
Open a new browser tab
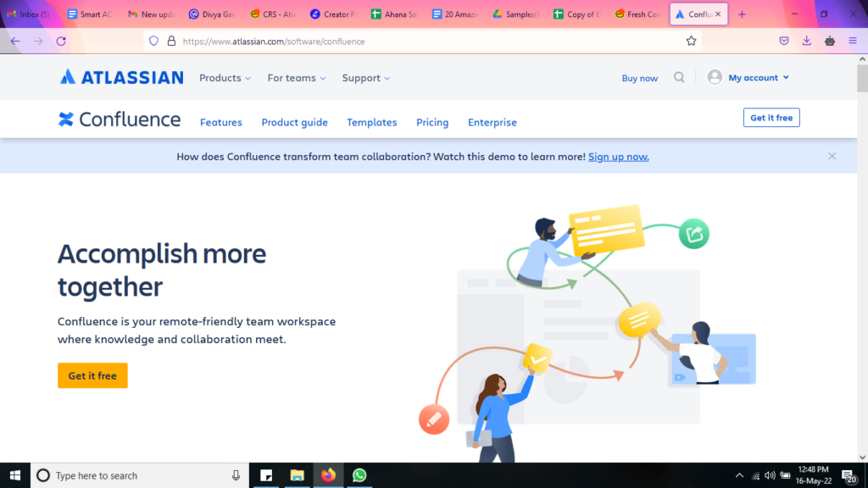[x=742, y=14]
